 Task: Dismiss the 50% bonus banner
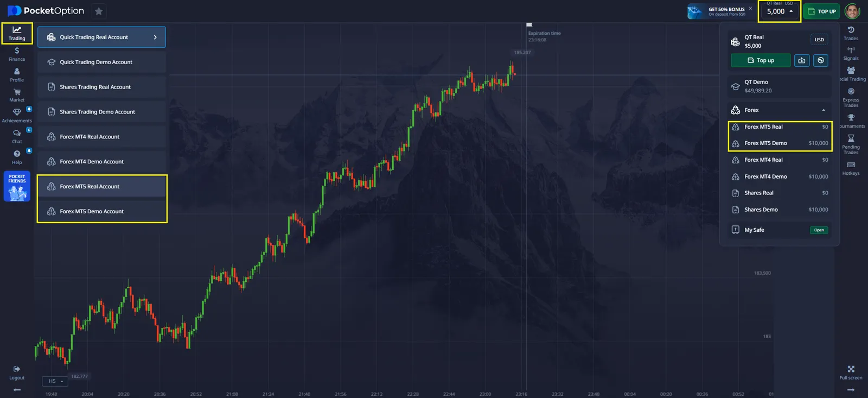(x=750, y=8)
